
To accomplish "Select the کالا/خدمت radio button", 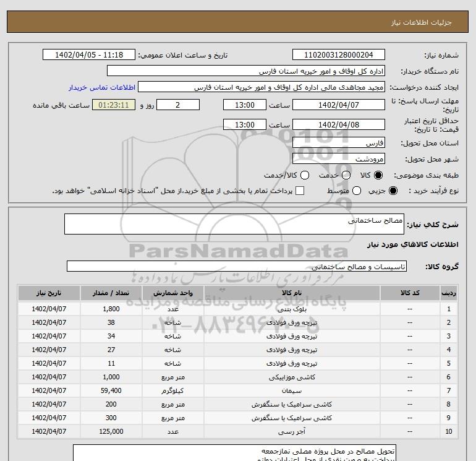I will [305, 175].
